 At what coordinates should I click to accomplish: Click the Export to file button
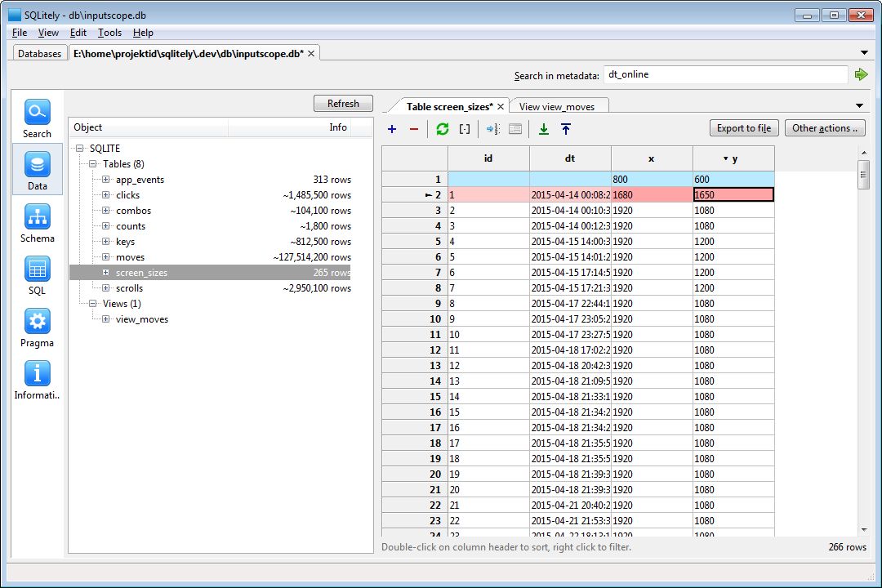(743, 128)
